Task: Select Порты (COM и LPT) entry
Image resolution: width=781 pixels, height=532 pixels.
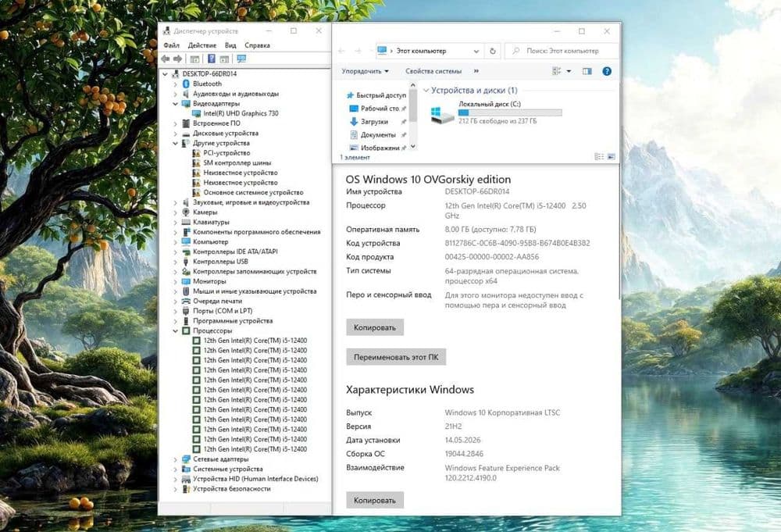Action: [x=223, y=311]
